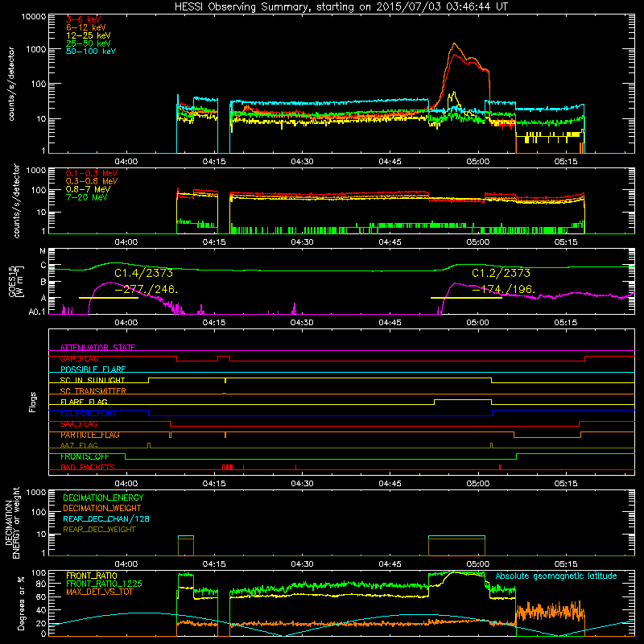This screenshot has height=644, width=644.
Task: Click the 04:30 time label under GOES plot
Action: [x=302, y=323]
